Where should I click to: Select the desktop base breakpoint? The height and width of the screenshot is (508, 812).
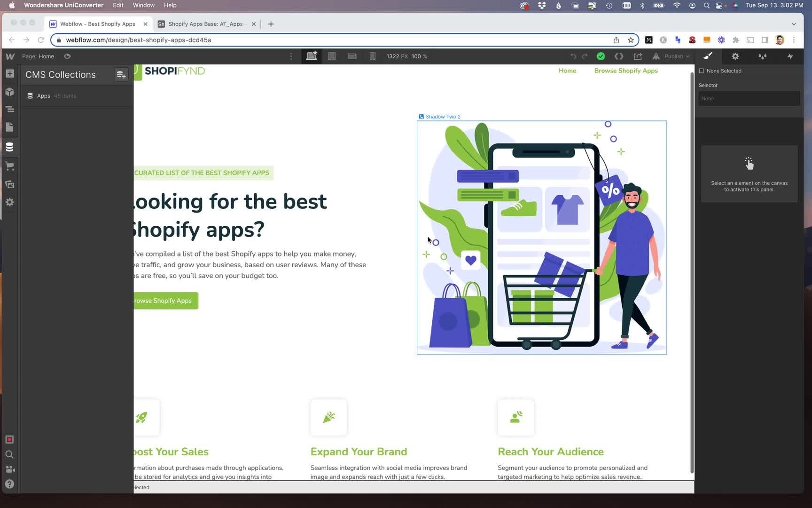312,56
